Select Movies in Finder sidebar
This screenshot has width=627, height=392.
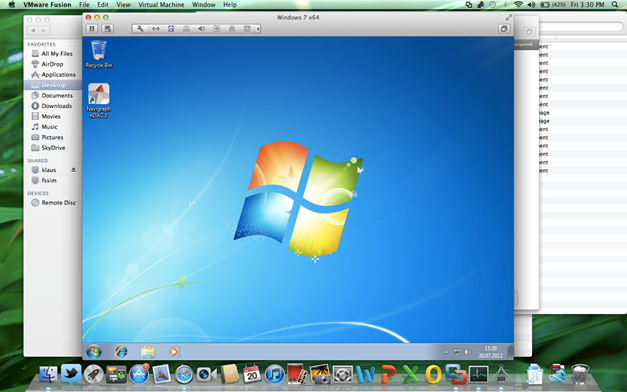pos(53,116)
